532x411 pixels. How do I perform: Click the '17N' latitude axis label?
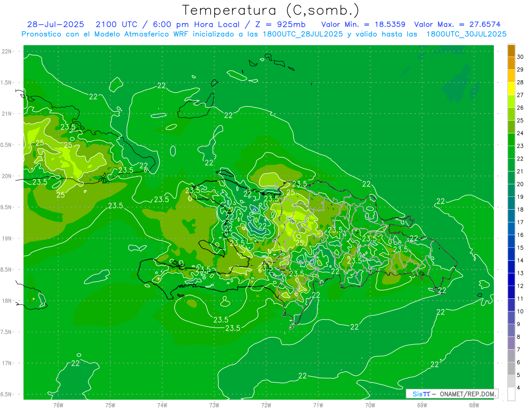click(7, 363)
